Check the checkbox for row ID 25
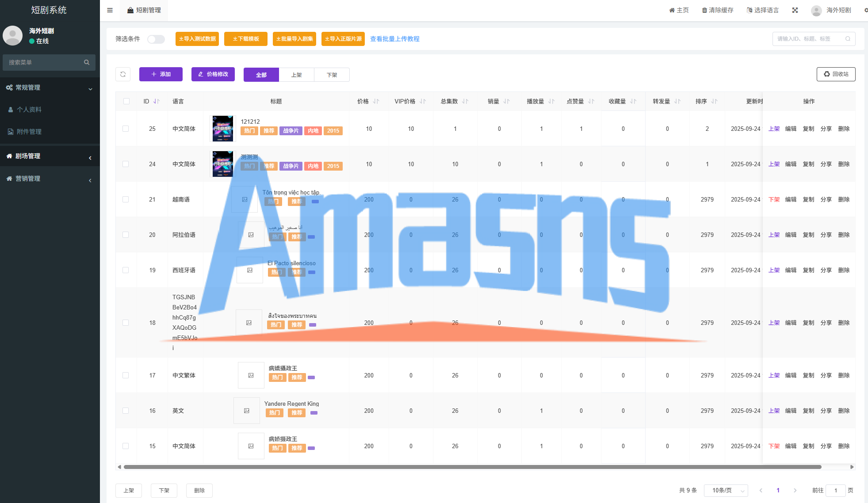868x503 pixels. click(x=126, y=129)
